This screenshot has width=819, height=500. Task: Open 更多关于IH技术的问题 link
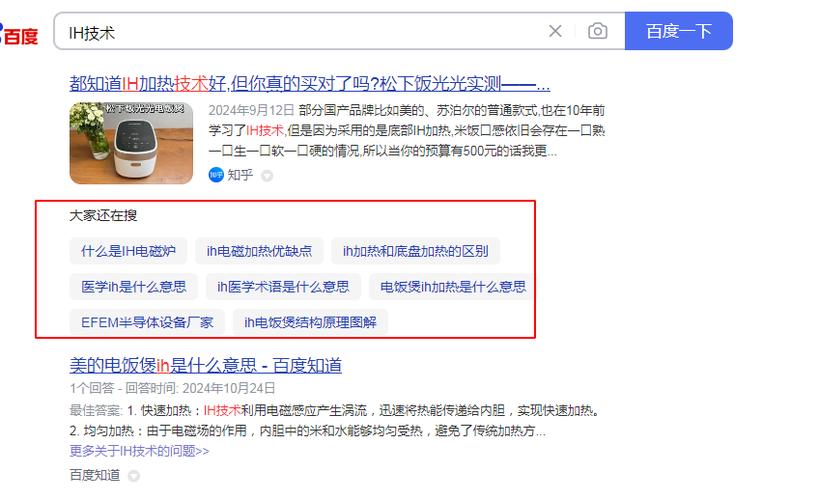tap(139, 451)
